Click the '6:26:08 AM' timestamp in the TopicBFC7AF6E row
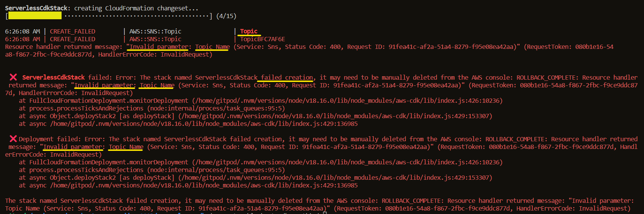The width and height of the screenshot is (644, 214). click(22, 39)
